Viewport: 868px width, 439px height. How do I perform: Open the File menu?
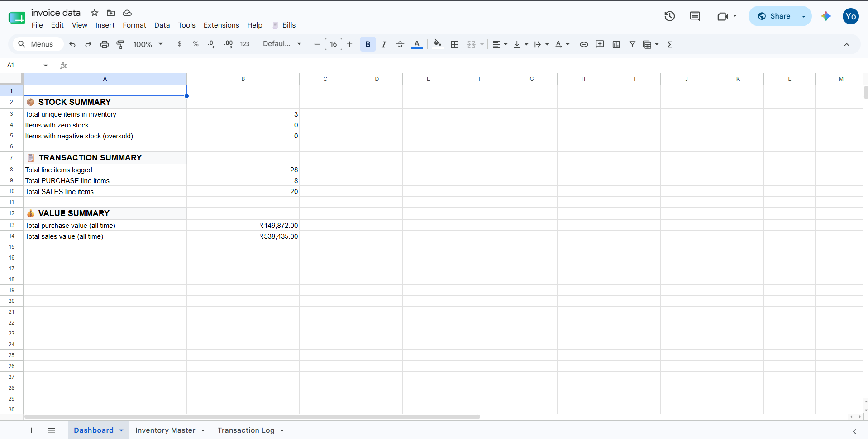click(37, 25)
